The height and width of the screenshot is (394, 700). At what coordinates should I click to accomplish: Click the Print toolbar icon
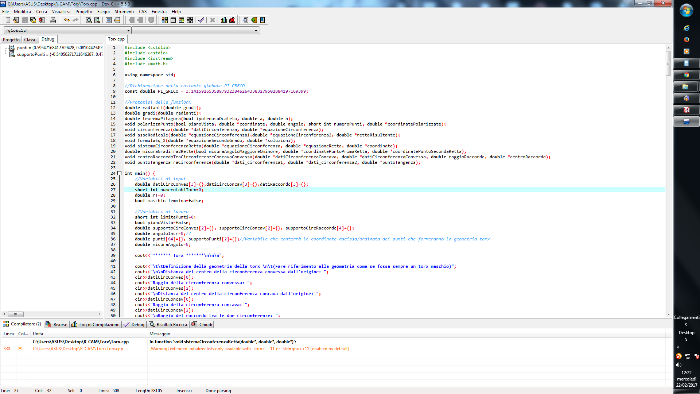pyautogui.click(x=53, y=20)
